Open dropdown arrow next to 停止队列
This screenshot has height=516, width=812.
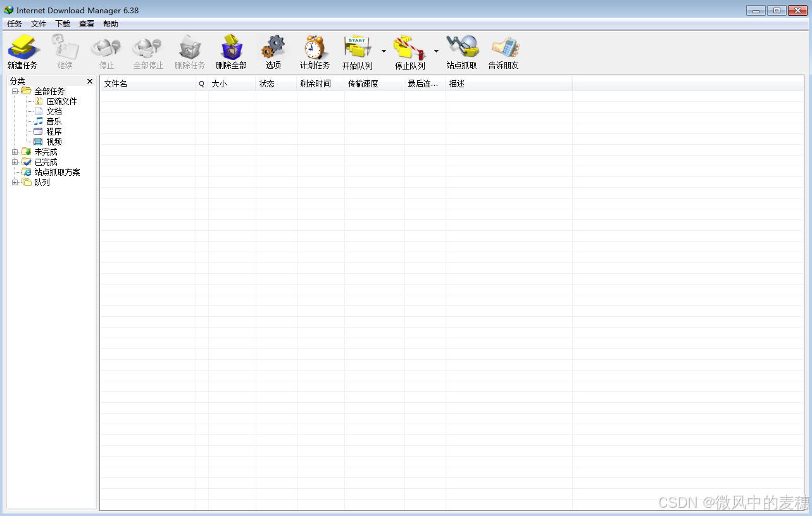click(x=436, y=51)
